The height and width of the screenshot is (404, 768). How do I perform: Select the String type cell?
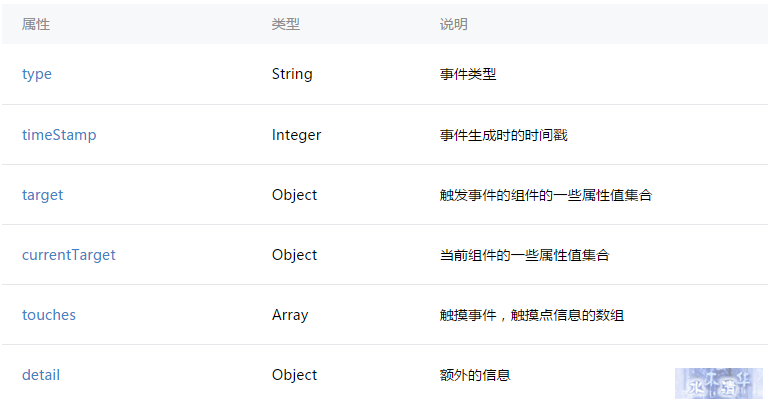pos(292,74)
